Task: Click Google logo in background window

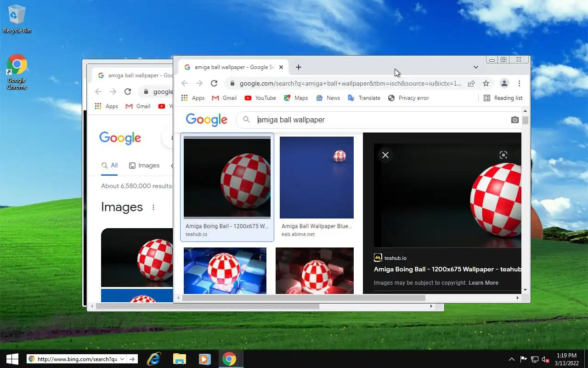Action: point(120,138)
